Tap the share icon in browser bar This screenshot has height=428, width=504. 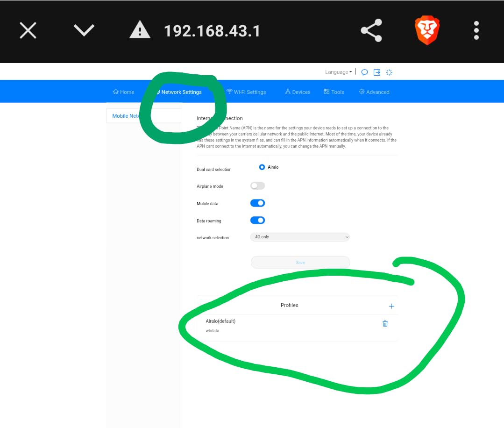tap(371, 30)
